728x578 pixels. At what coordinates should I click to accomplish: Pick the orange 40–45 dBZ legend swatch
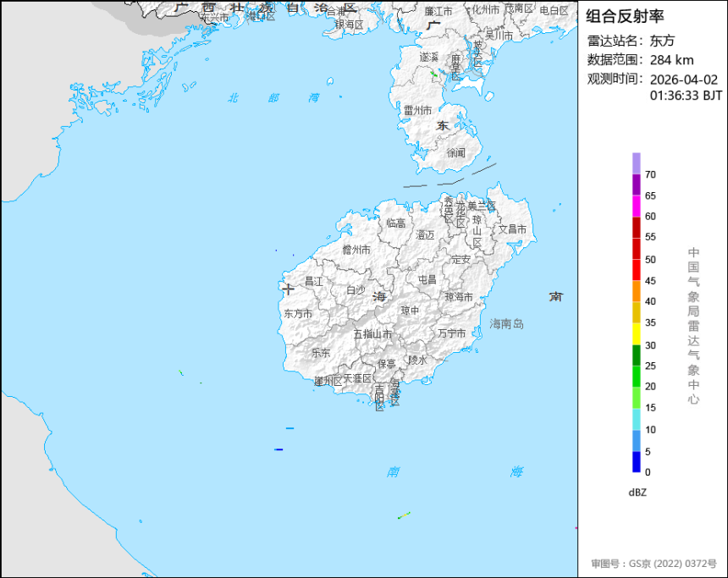636,292
